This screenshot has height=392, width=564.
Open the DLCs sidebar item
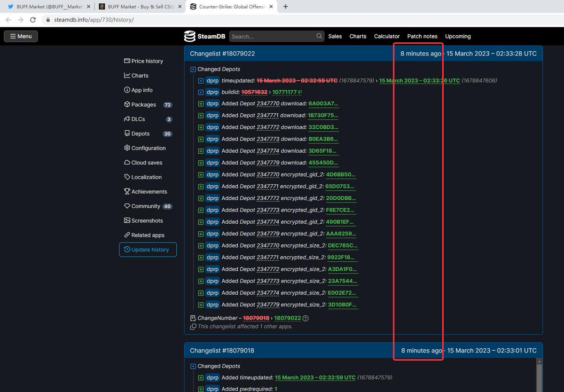[148, 119]
